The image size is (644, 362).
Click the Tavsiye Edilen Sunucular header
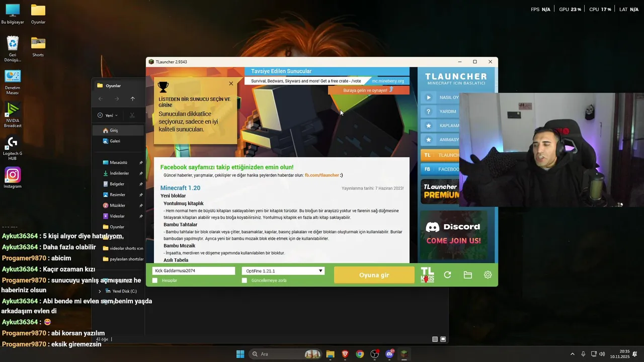pos(281,71)
